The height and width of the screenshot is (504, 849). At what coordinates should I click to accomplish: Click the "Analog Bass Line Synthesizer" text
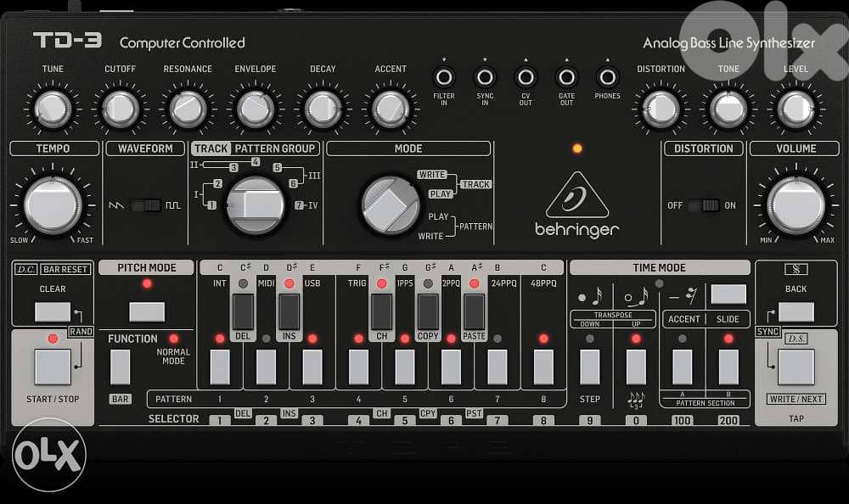pos(728,42)
